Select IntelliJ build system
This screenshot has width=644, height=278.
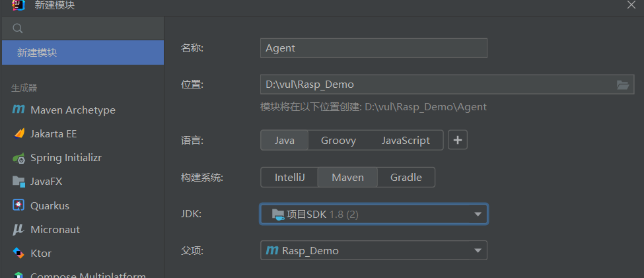click(289, 177)
